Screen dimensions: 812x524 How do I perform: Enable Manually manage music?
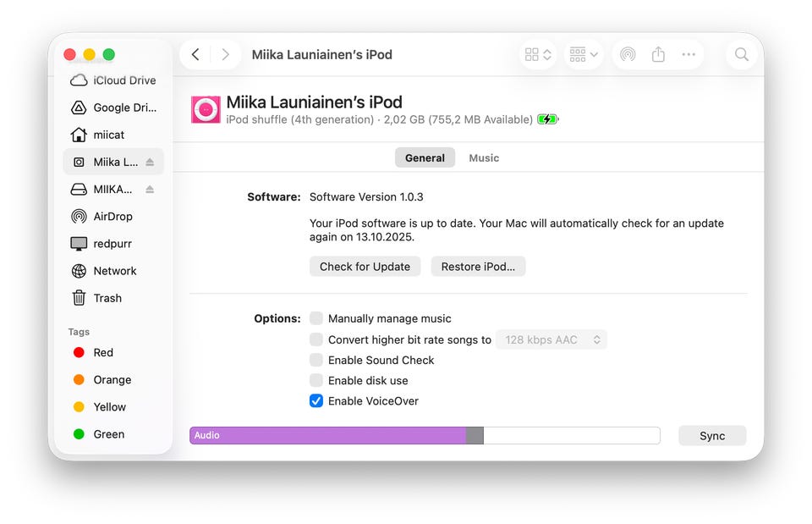pyautogui.click(x=316, y=318)
